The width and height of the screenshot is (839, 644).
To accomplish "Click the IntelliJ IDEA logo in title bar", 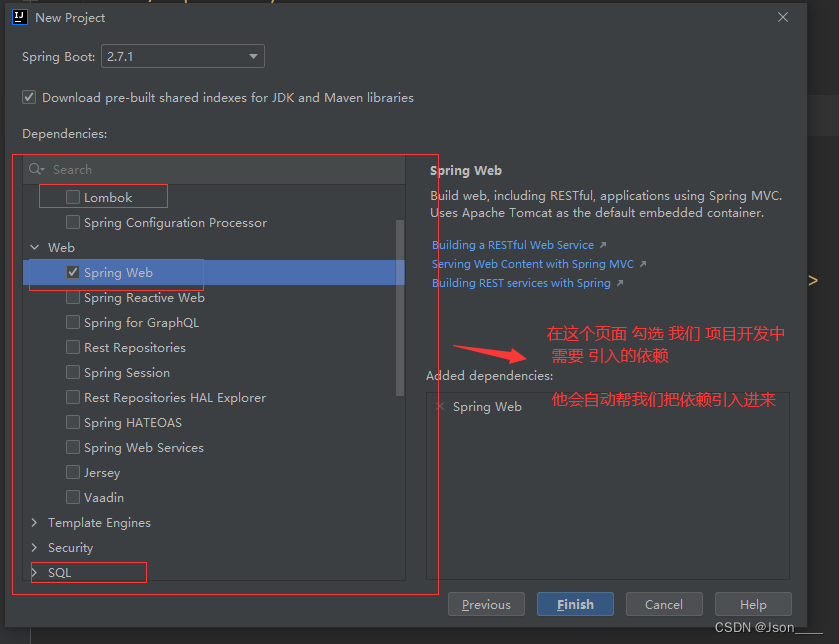I will 19,17.
